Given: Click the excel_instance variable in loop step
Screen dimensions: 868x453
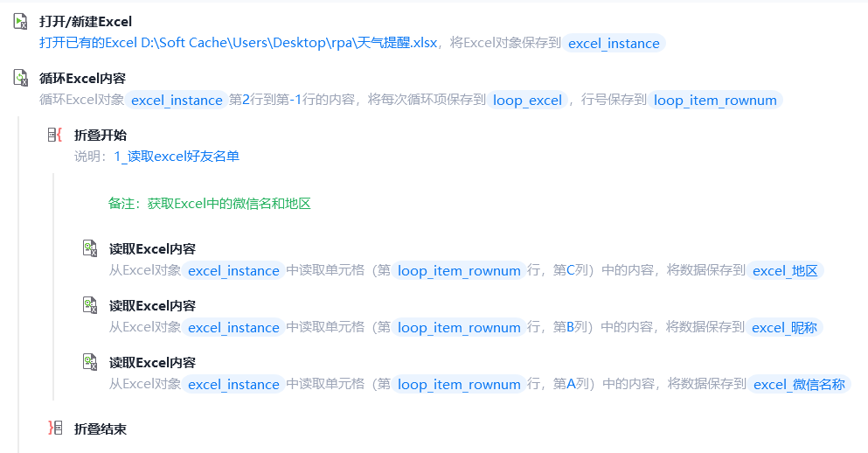Looking at the screenshot, I should pos(177,101).
